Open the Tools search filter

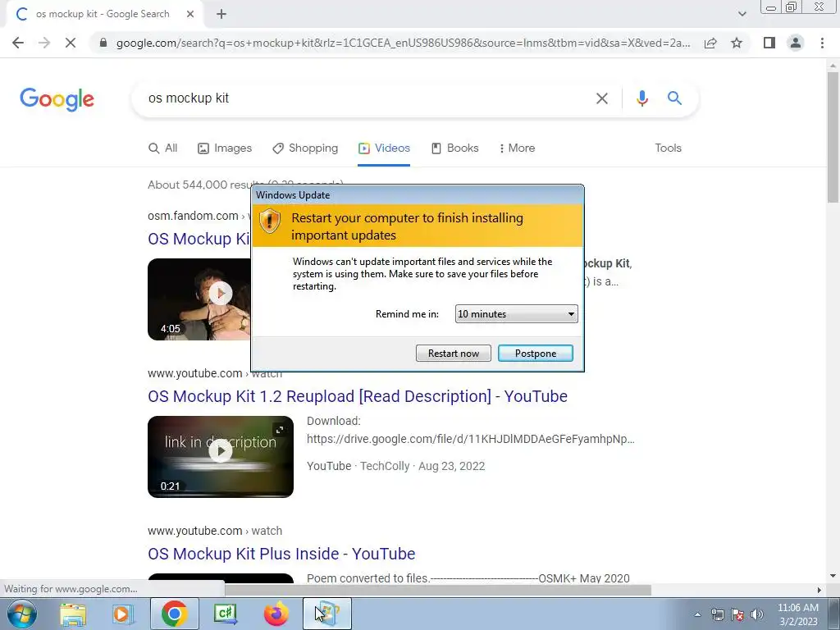pos(668,148)
